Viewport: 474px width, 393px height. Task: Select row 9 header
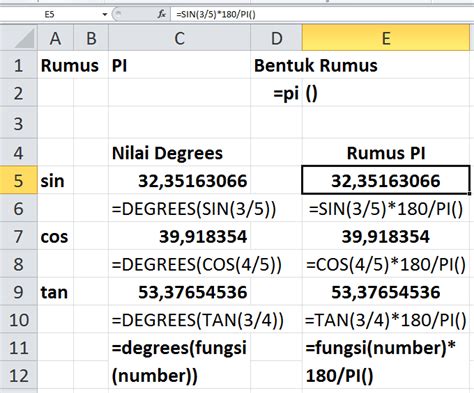19,292
